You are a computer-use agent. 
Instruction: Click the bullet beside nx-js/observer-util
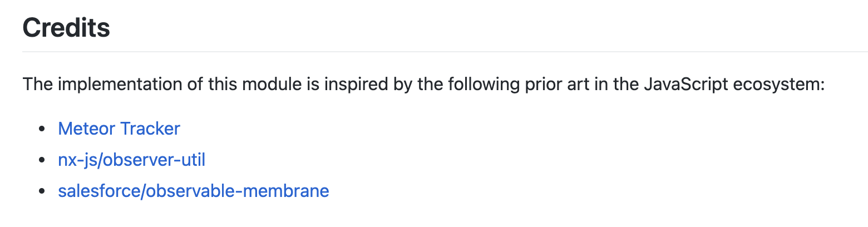click(42, 161)
